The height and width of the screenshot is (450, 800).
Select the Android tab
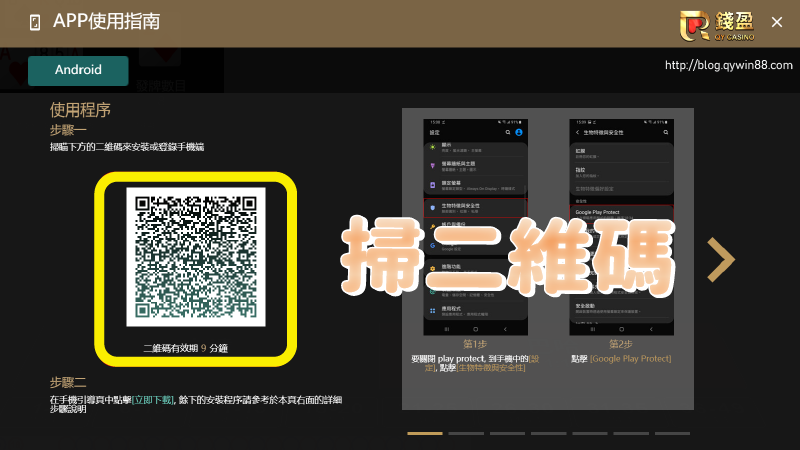78,70
